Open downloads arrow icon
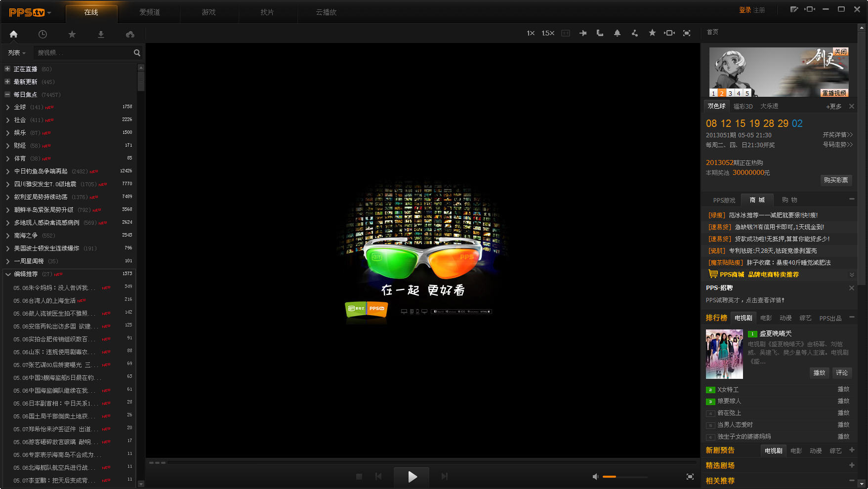868x489 pixels. point(101,34)
